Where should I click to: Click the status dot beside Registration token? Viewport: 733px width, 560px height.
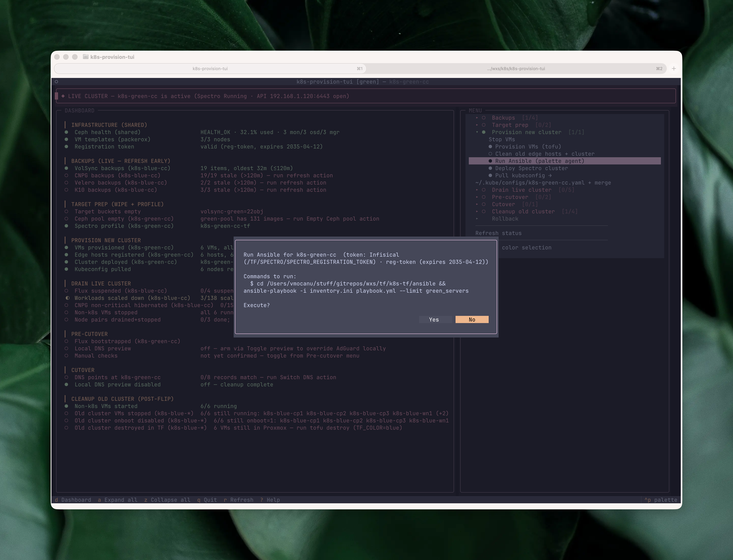click(x=66, y=147)
